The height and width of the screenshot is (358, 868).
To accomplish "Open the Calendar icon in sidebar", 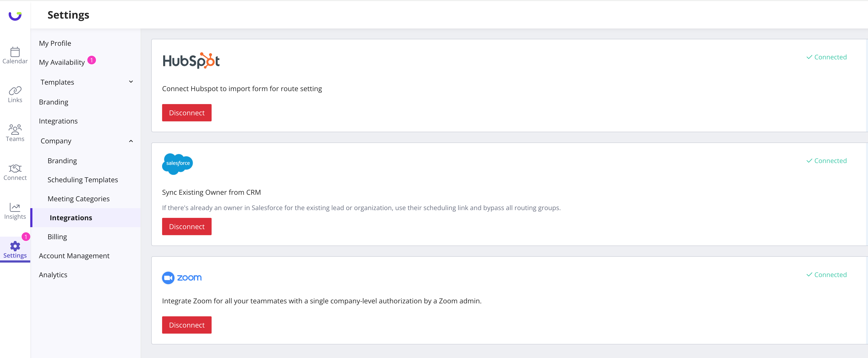I will tap(15, 52).
